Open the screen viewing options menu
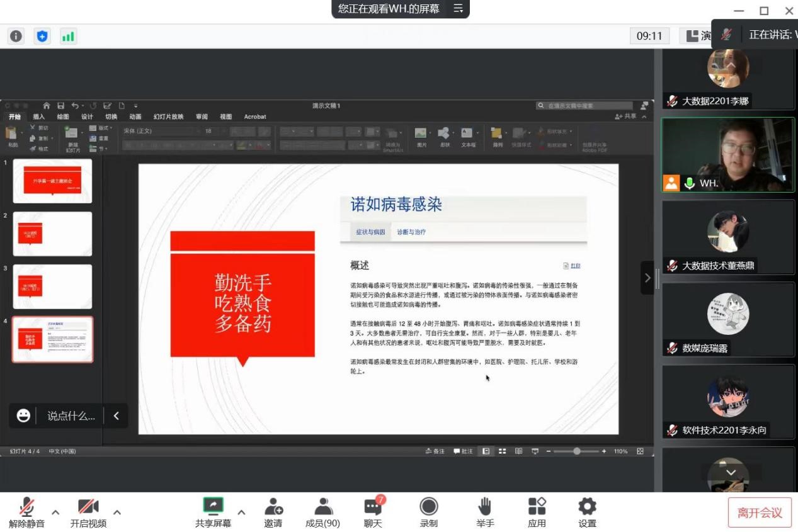Image resolution: width=798 pixels, height=532 pixels. (x=458, y=9)
